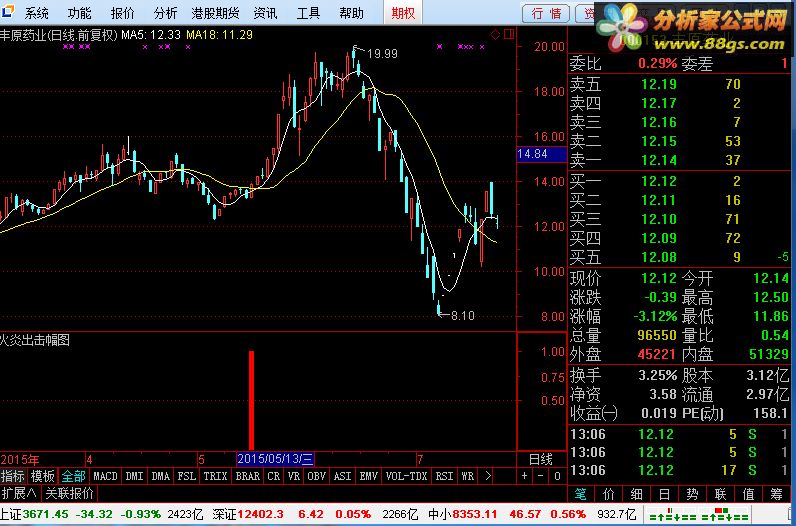Switch to the 日 tab in quote panel

(x=664, y=493)
